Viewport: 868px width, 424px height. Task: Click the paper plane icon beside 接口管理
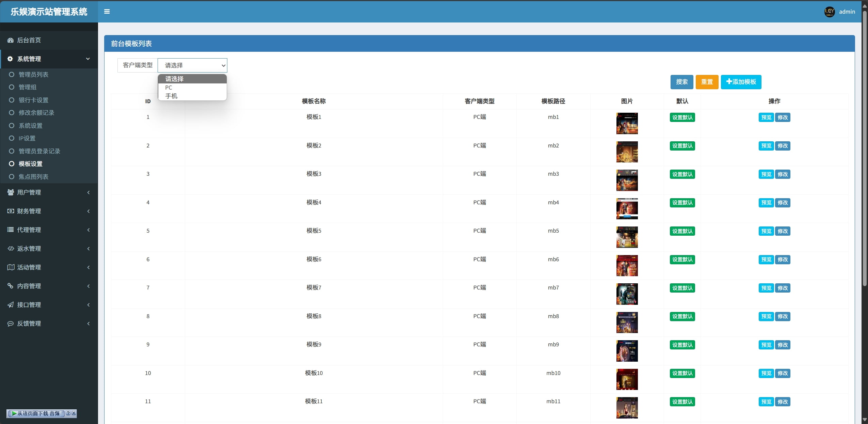tap(11, 305)
